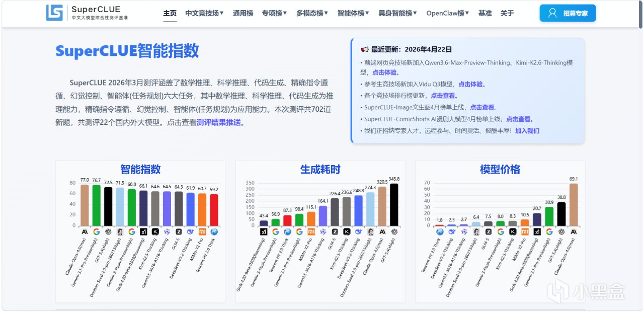This screenshot has height=312, width=644.
Task: Open the 多模态榜 dropdown
Action: point(312,13)
